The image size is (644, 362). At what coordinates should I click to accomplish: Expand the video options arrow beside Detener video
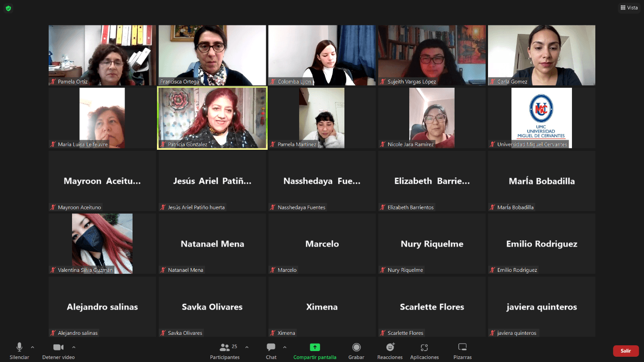pyautogui.click(x=73, y=347)
